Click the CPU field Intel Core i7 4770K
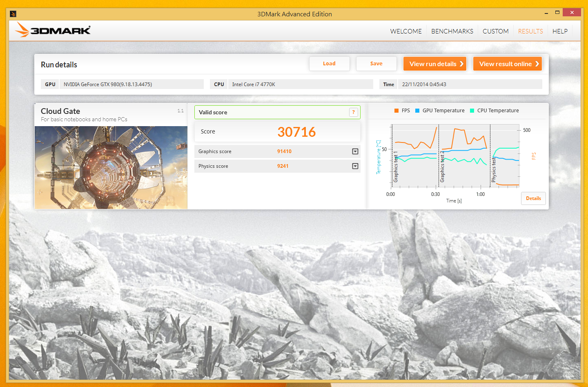Image resolution: width=588 pixels, height=387 pixels. pyautogui.click(x=301, y=85)
